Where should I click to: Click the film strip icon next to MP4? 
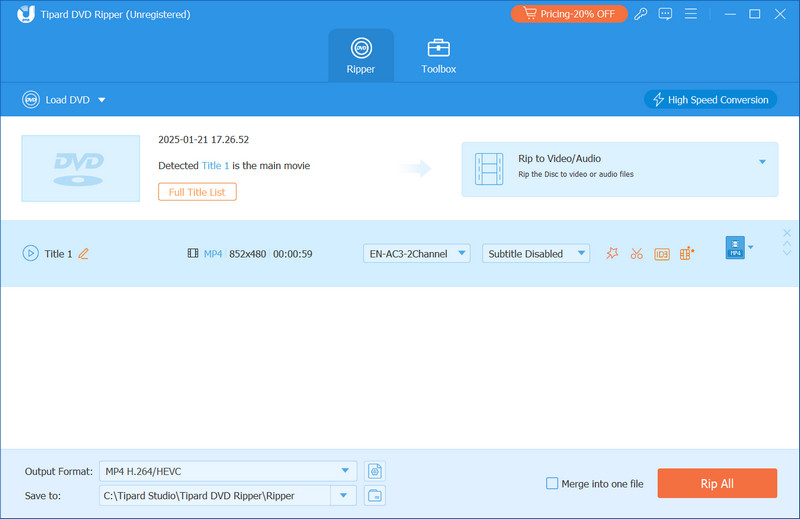click(x=193, y=253)
